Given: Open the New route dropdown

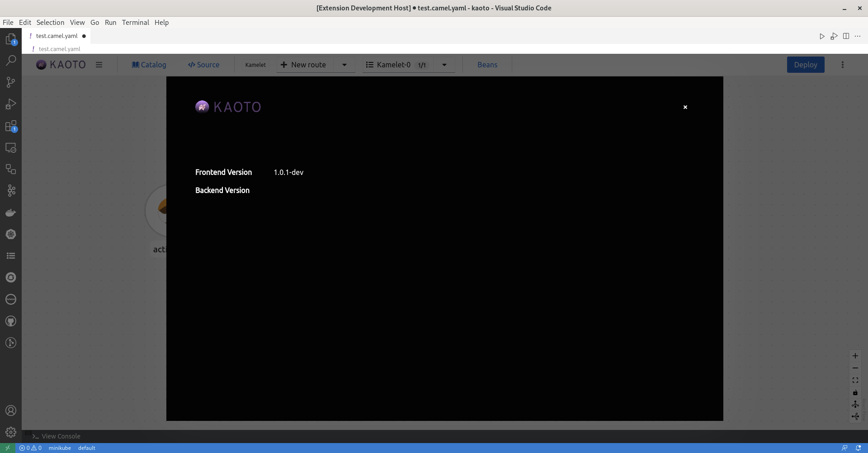Looking at the screenshot, I should 344,65.
